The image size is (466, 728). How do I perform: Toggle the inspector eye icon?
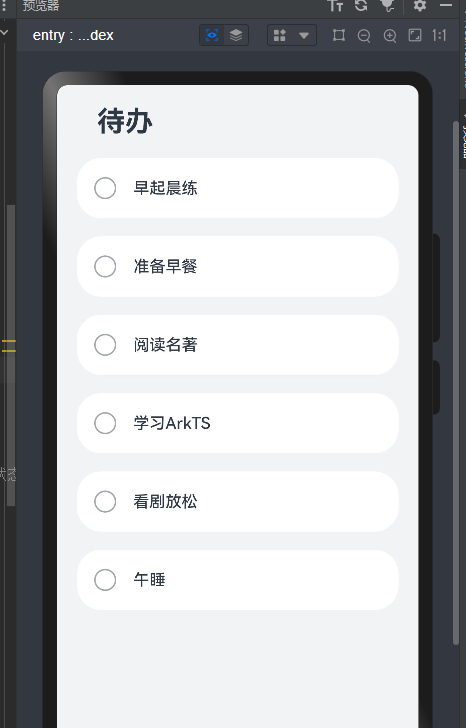[212, 35]
